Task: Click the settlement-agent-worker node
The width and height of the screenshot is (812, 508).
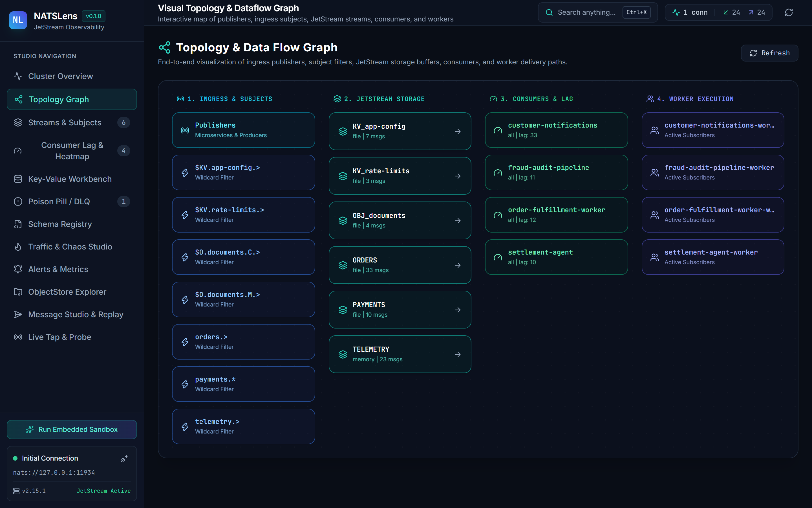Action: click(x=713, y=257)
